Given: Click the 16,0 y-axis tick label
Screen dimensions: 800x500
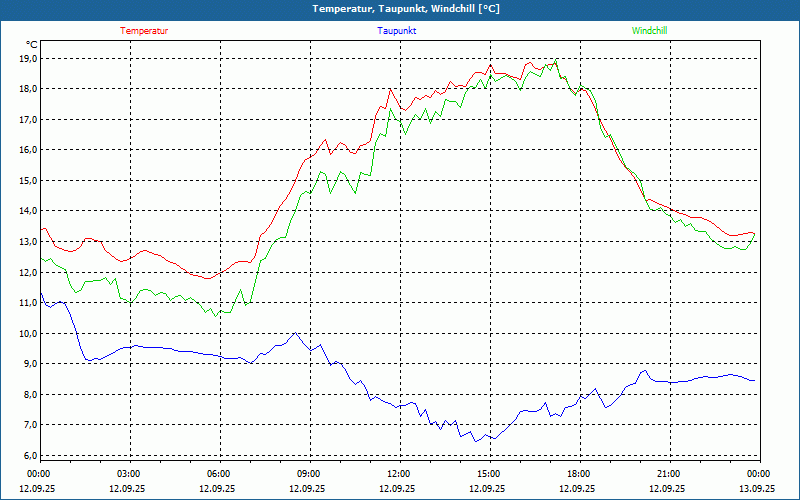Looking at the screenshot, I should (x=28, y=150).
